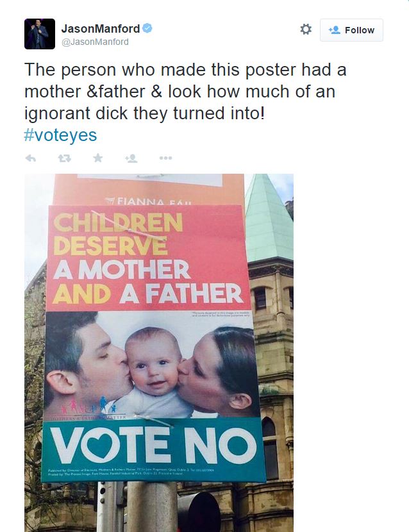Open the gear settings dropdown

click(306, 29)
